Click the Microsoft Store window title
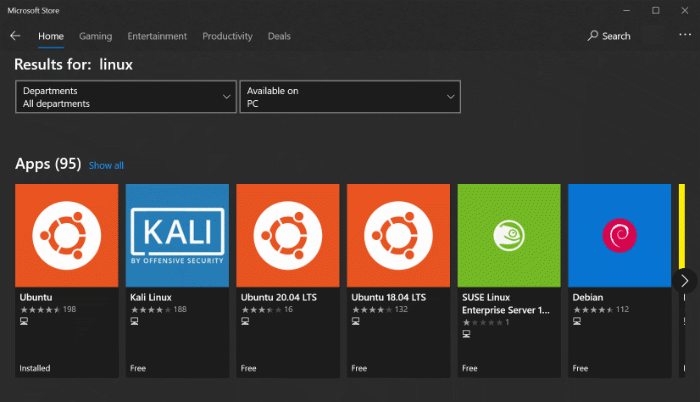The height and width of the screenshot is (402, 700). pos(33,11)
